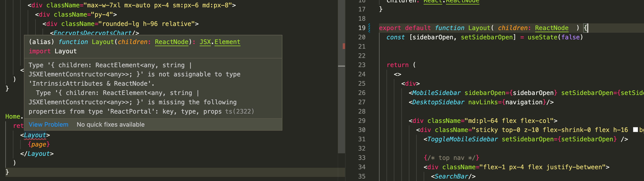This screenshot has height=181, width=644.
Task: Open the ReactNode type link in the hover tooltip
Action: [x=172, y=42]
